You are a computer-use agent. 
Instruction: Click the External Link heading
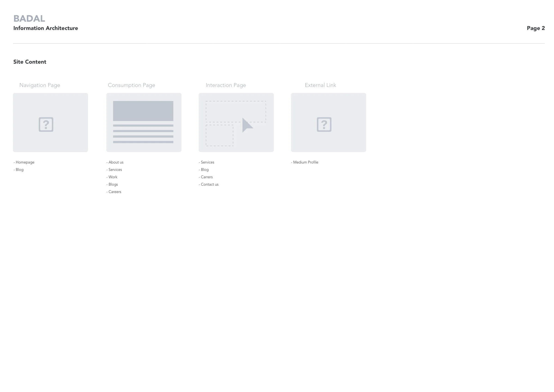[320, 85]
